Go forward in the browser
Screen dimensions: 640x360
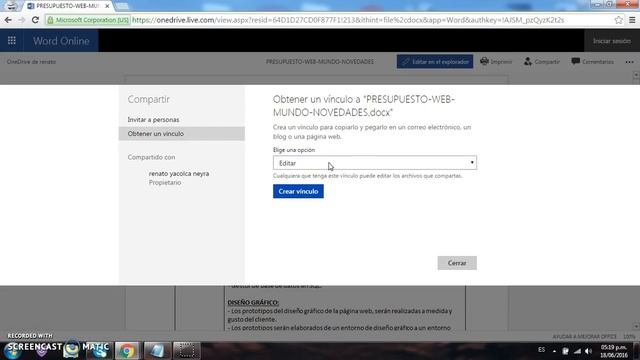[22, 20]
